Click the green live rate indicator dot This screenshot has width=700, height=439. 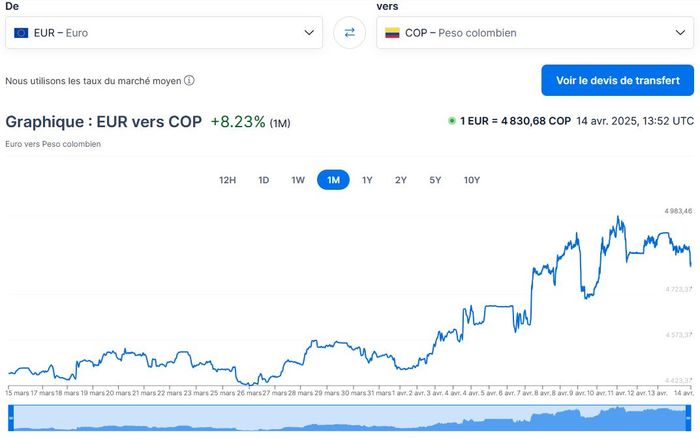point(452,121)
